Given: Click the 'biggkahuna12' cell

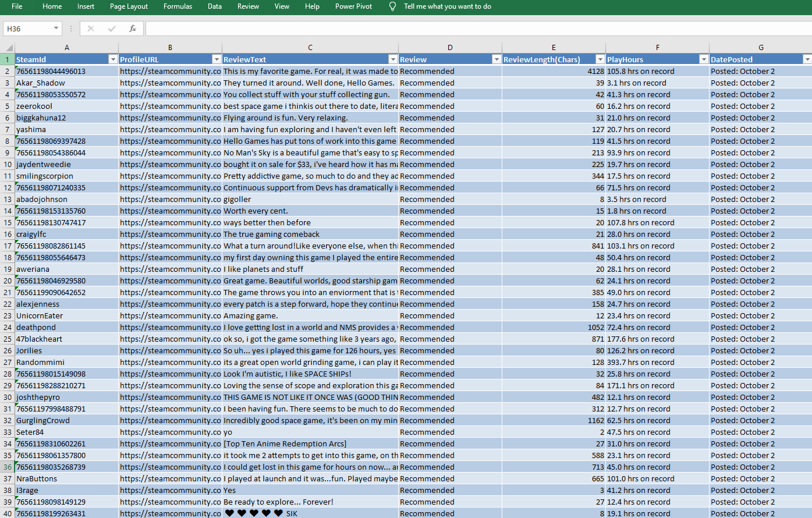Looking at the screenshot, I should tap(67, 118).
